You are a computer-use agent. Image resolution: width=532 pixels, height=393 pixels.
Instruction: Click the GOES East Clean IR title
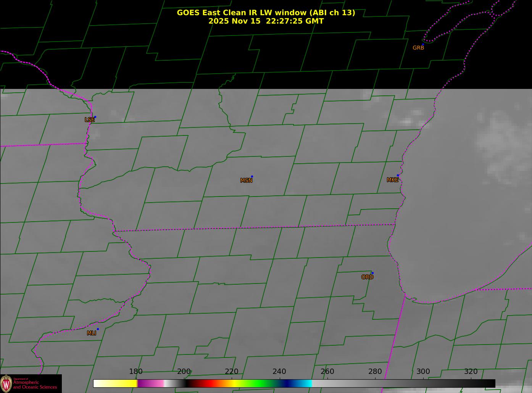[x=266, y=13]
